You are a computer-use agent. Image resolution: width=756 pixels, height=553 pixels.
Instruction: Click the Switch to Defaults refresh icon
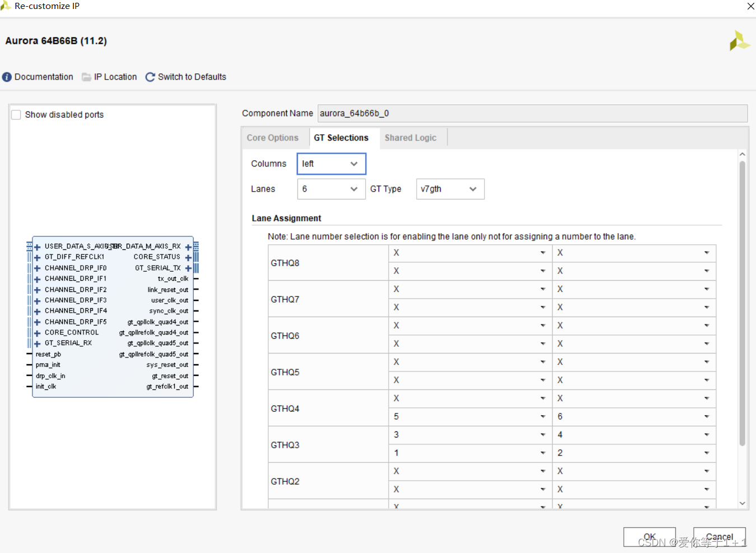(x=150, y=77)
